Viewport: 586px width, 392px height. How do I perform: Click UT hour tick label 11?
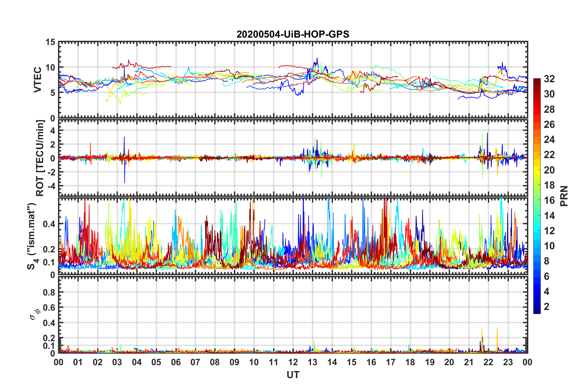click(x=274, y=362)
